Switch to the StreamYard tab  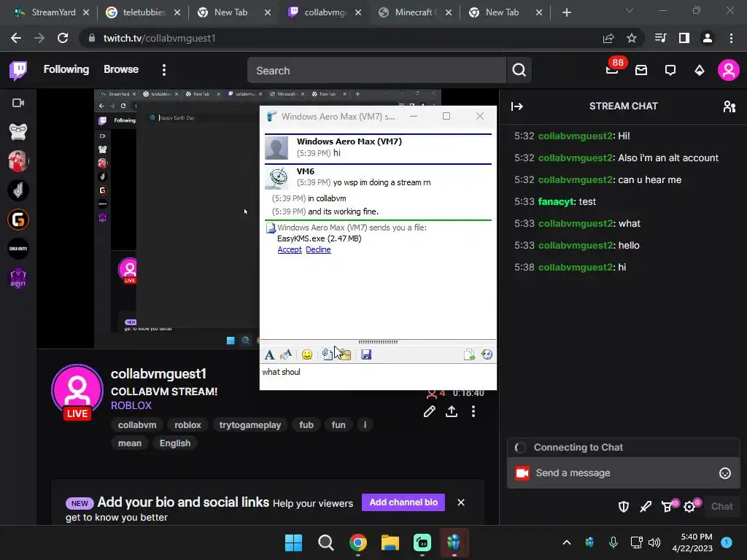coord(52,12)
